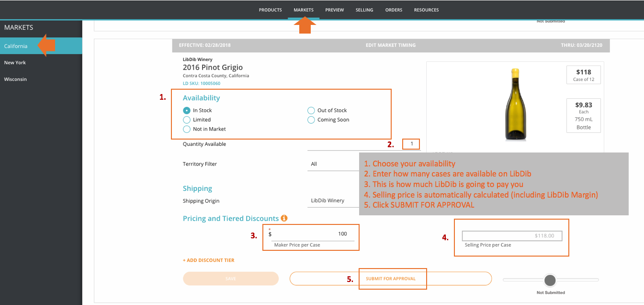
Task: Click the Availability section heading
Action: (x=201, y=98)
